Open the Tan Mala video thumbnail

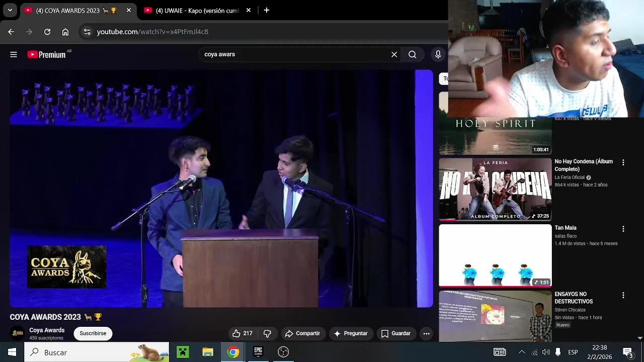[495, 255]
